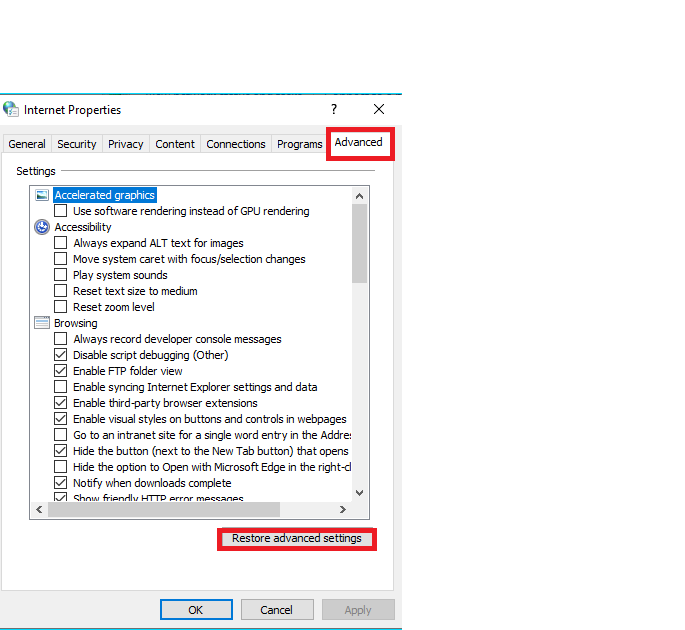This screenshot has width=685, height=630.
Task: Click the Browsing category icon
Action: coord(42,323)
